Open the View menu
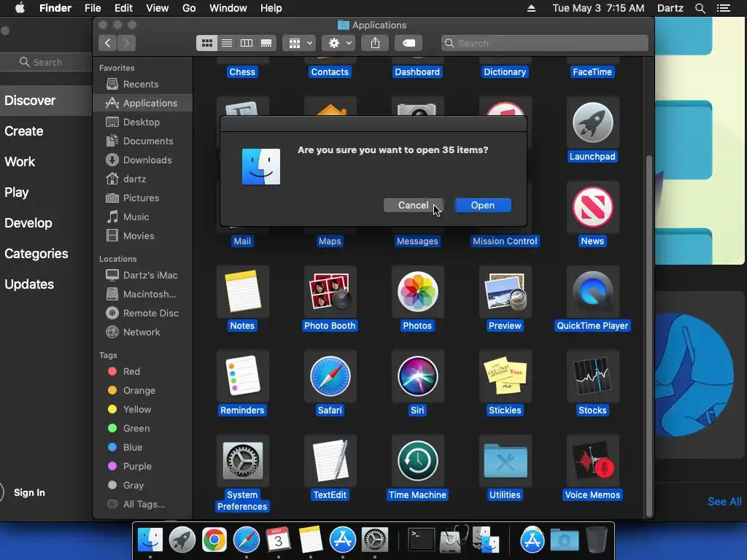Viewport: 747px width, 560px height. 158,8
